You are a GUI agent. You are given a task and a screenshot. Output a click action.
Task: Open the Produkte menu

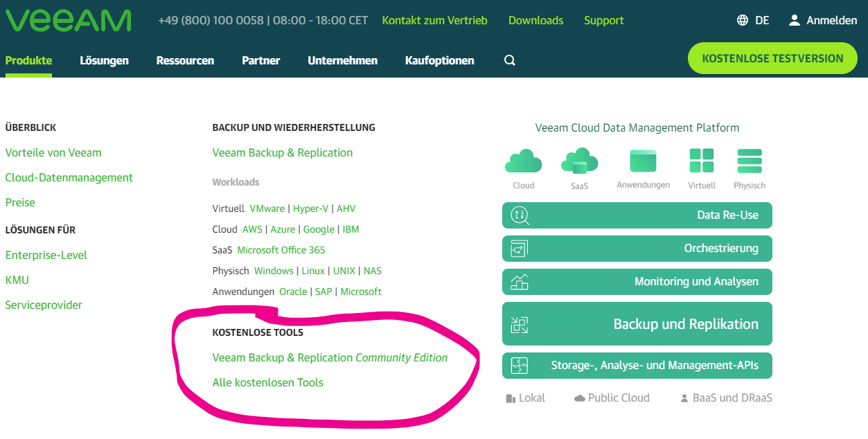pyautogui.click(x=28, y=60)
